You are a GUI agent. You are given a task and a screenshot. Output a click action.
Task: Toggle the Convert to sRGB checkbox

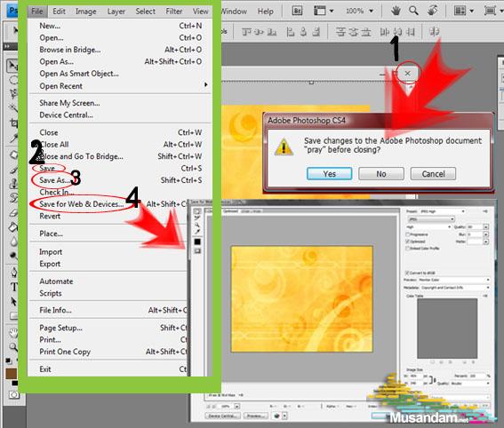coord(407,273)
